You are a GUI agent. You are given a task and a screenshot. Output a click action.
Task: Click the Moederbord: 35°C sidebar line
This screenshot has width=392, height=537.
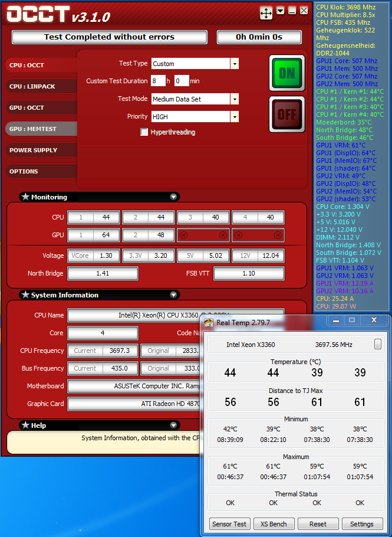(344, 122)
